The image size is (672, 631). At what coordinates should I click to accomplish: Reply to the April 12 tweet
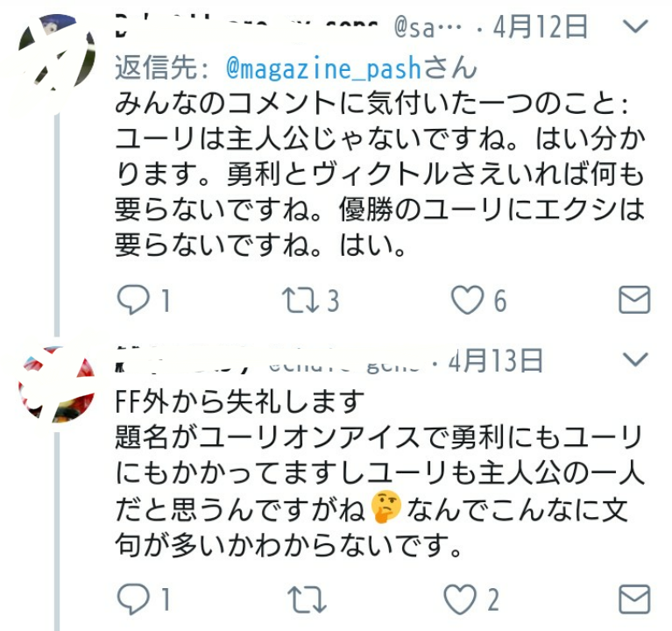(134, 300)
